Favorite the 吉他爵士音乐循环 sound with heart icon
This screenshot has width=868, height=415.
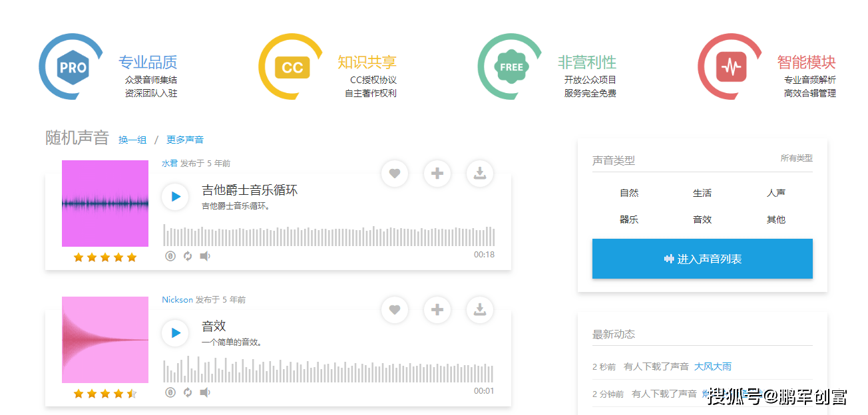pyautogui.click(x=395, y=174)
